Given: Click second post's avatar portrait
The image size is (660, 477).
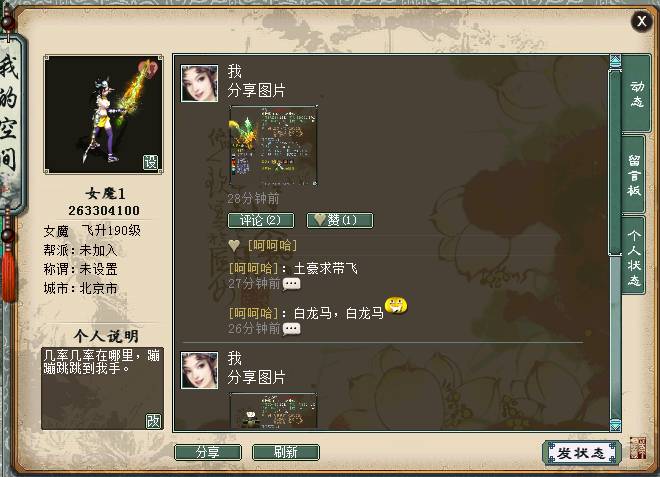Looking at the screenshot, I should coord(200,370).
